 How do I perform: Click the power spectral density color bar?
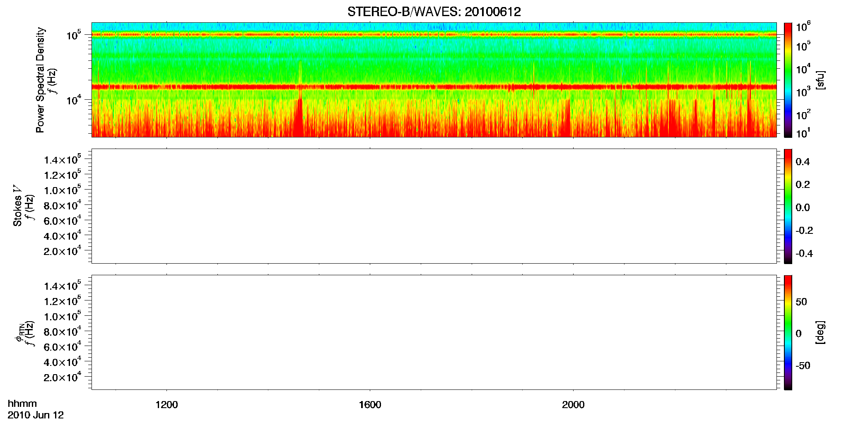(788, 80)
